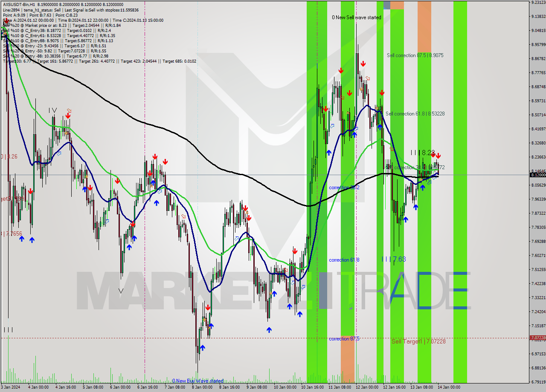This screenshot has height=392, width=546.
Task: Click the '10 Jan 16:00' time axis label
Action: click(312, 387)
